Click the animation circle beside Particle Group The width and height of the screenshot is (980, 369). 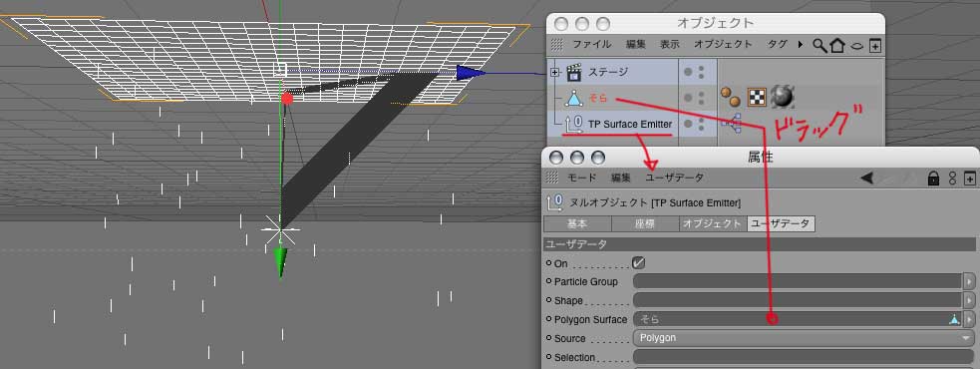pos(548,281)
